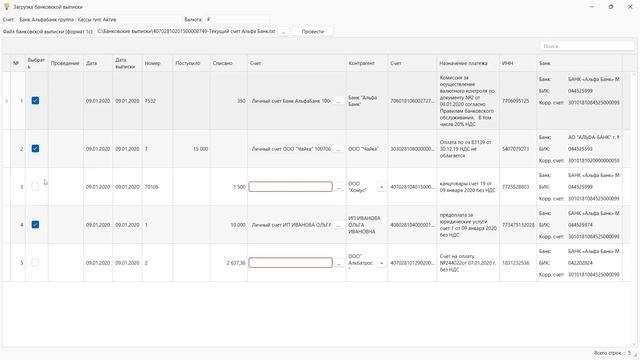This screenshot has width=640, height=360.
Task: Check the checkbox in row 3
Action: point(36,187)
